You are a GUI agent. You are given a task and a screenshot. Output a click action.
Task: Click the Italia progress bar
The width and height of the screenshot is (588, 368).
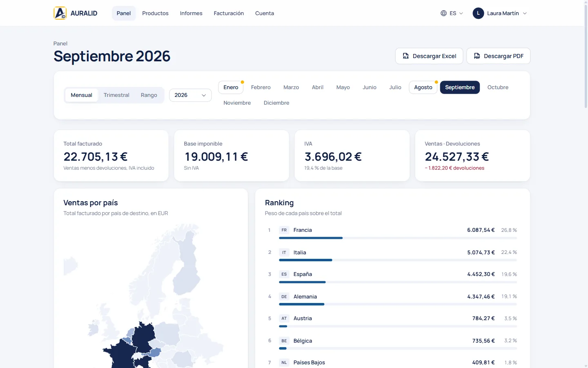[398, 260]
